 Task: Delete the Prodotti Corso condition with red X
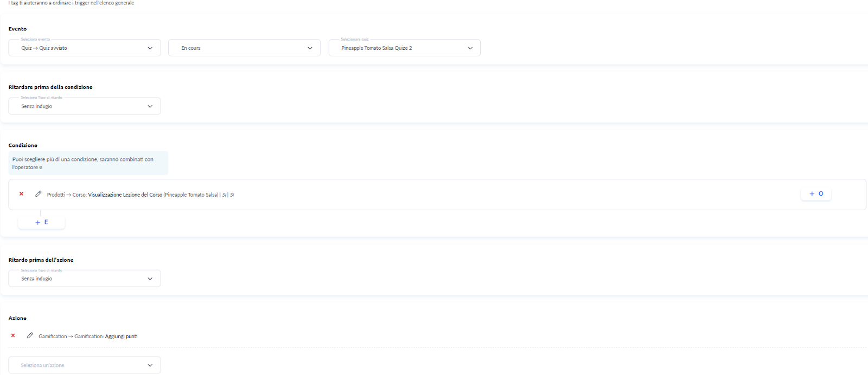click(x=22, y=194)
